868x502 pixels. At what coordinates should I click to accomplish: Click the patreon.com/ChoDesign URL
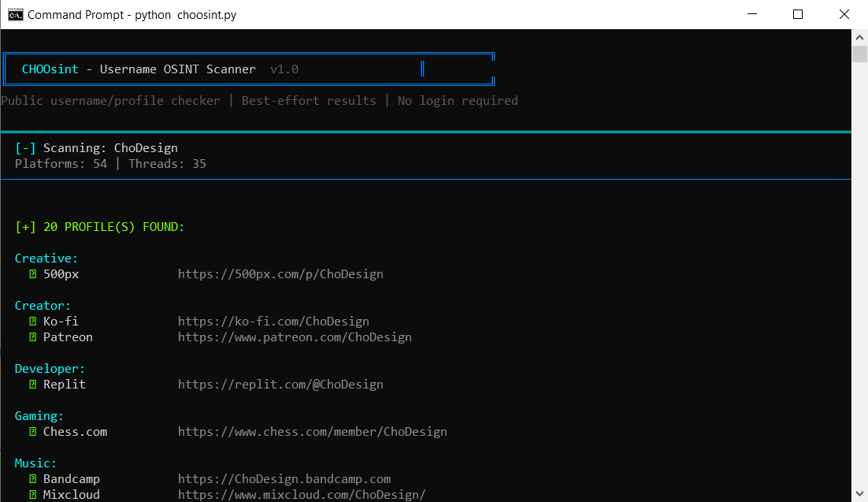coord(295,337)
